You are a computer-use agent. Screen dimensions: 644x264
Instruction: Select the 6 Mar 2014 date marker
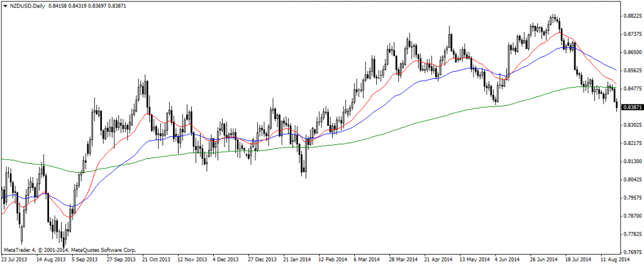pos(366,259)
